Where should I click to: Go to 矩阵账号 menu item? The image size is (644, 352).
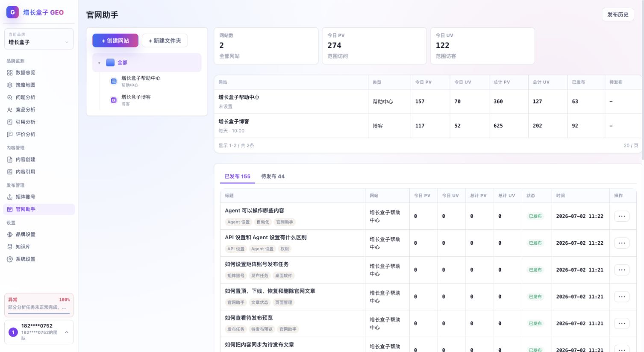pos(39,197)
